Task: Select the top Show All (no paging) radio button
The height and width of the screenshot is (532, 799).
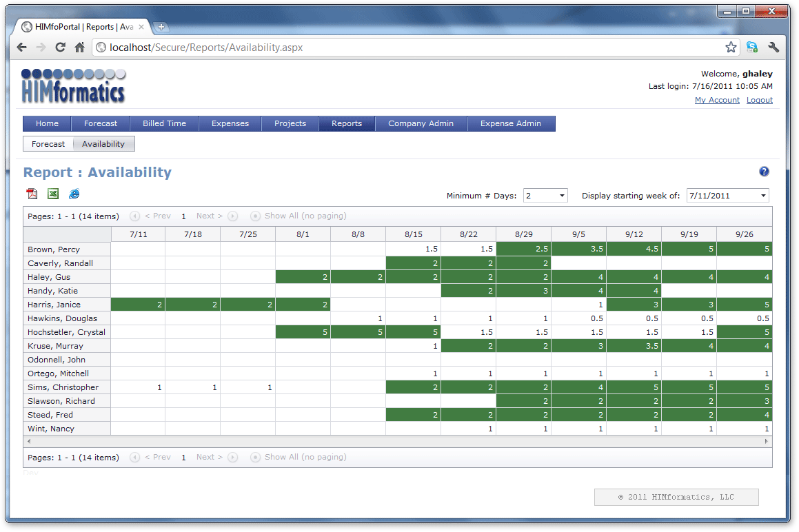Action: (256, 216)
